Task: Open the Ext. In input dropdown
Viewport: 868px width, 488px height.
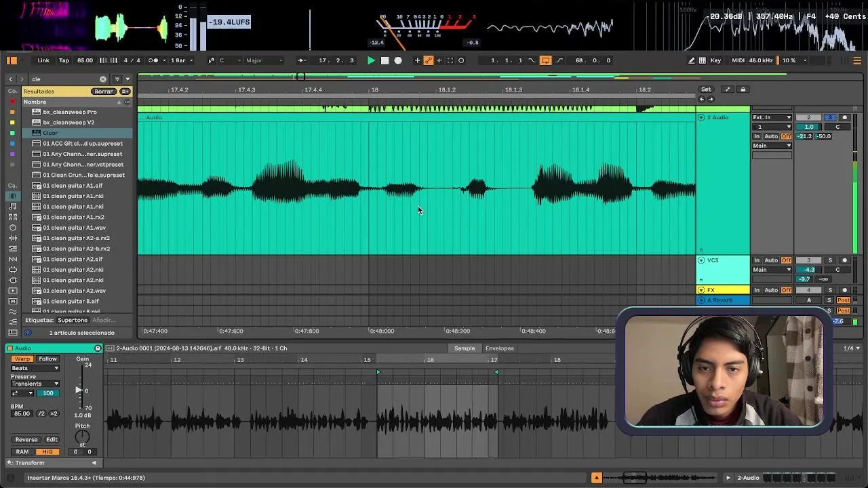Action: (772, 118)
